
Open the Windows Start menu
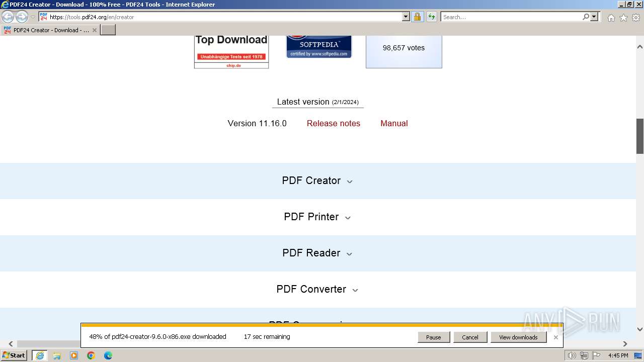click(x=14, y=355)
